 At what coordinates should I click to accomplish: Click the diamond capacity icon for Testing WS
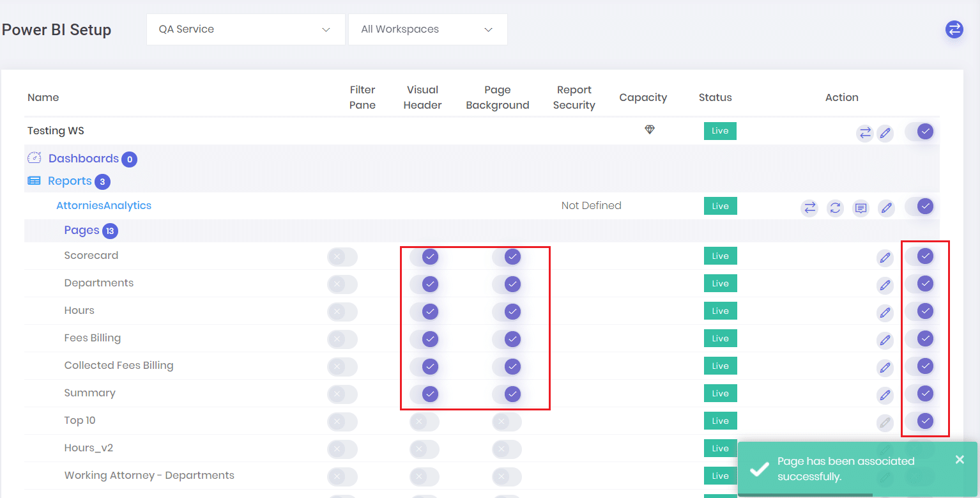point(650,129)
